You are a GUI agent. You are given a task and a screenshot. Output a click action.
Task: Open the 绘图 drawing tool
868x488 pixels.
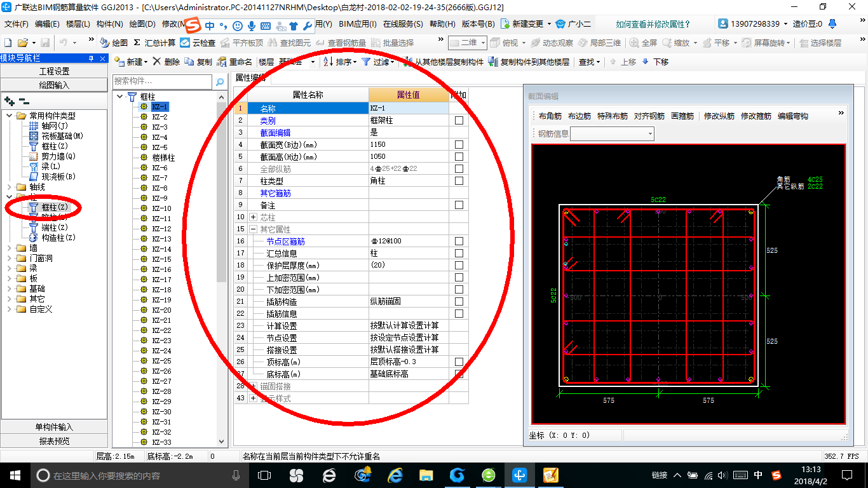click(114, 43)
